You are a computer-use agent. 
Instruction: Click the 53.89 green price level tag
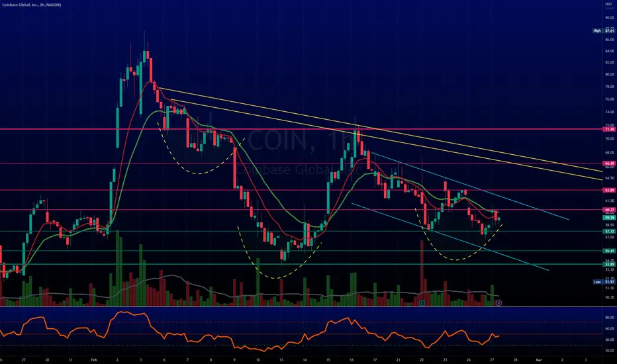pos(609,265)
